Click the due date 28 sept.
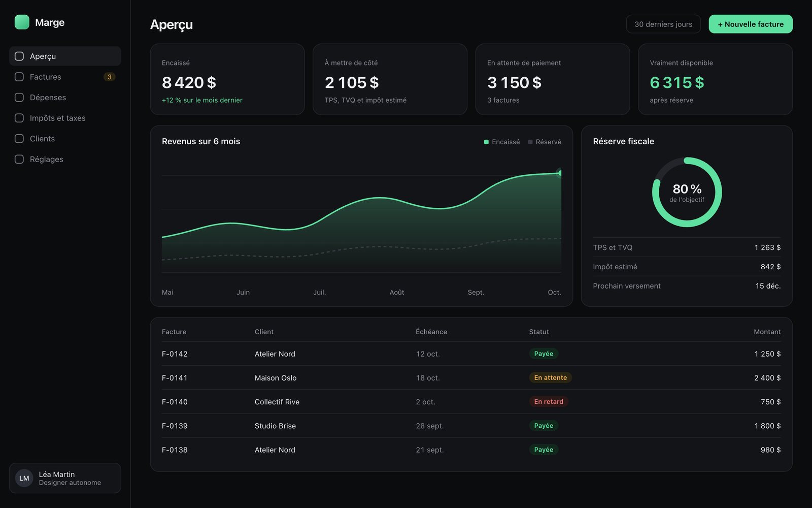812x508 pixels. click(x=430, y=426)
